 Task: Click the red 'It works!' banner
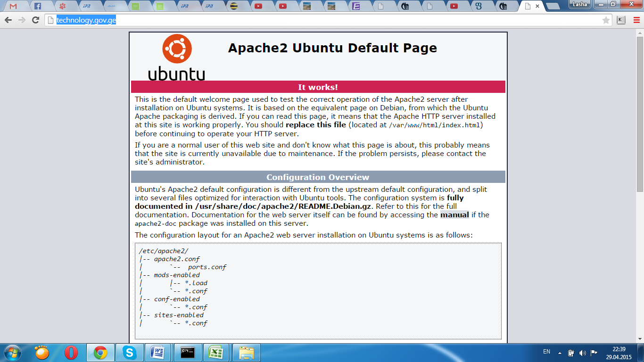point(318,87)
